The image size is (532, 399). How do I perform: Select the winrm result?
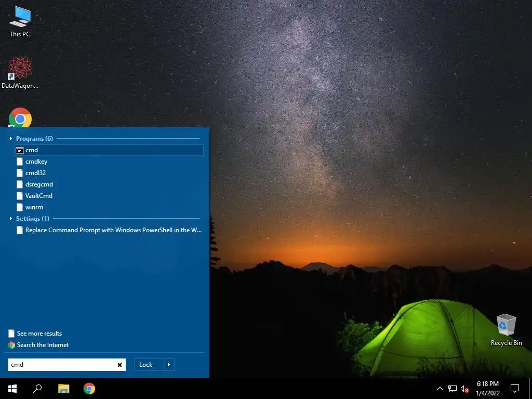109,207
